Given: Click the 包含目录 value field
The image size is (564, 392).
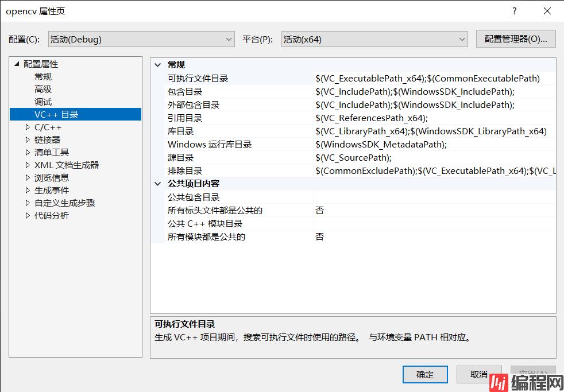Looking at the screenshot, I should (x=434, y=92).
